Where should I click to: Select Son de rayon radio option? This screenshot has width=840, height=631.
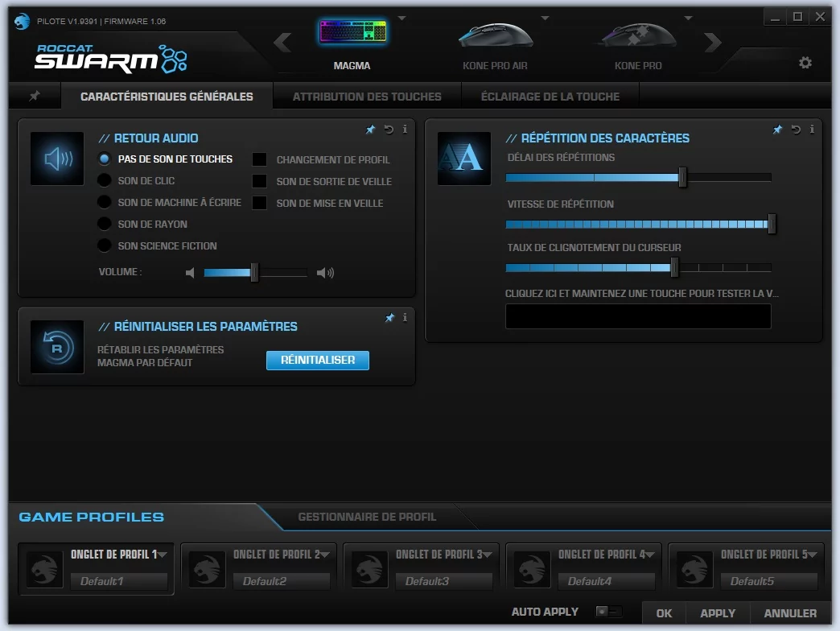pyautogui.click(x=105, y=224)
